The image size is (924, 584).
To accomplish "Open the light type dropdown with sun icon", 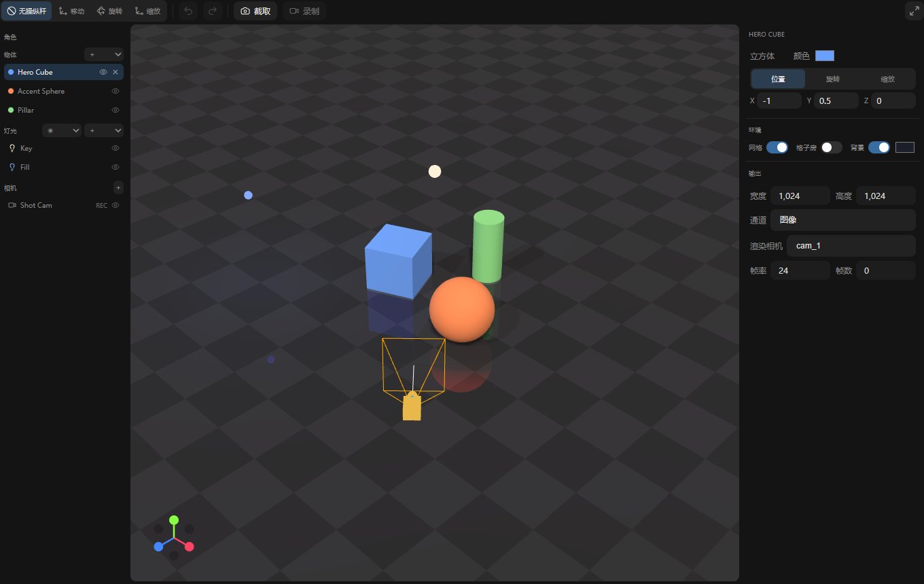I will [x=62, y=130].
